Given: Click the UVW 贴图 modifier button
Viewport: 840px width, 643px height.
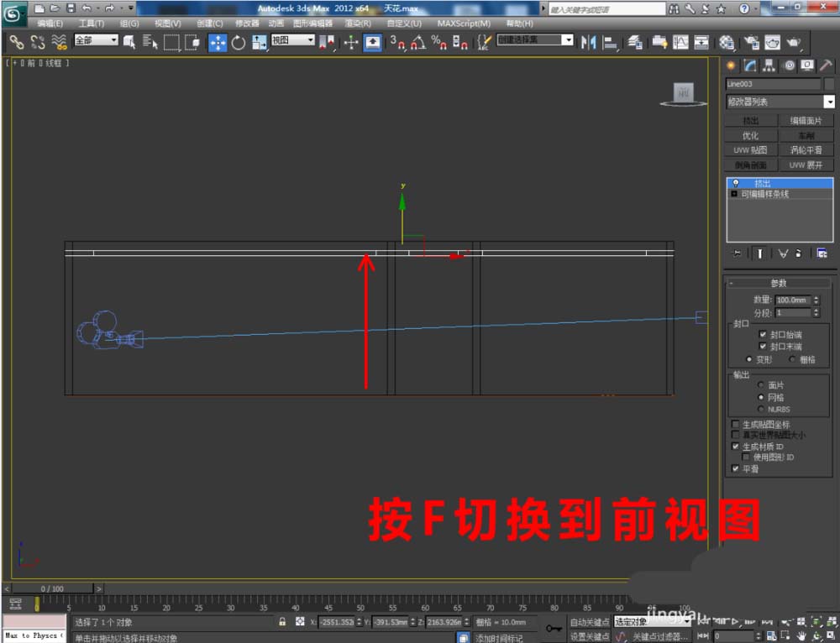Looking at the screenshot, I should tap(751, 150).
